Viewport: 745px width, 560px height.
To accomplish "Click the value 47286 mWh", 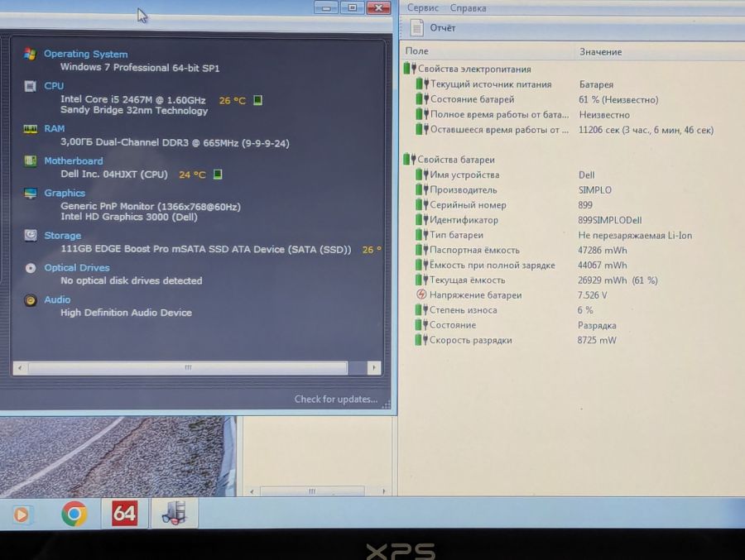I will click(602, 250).
